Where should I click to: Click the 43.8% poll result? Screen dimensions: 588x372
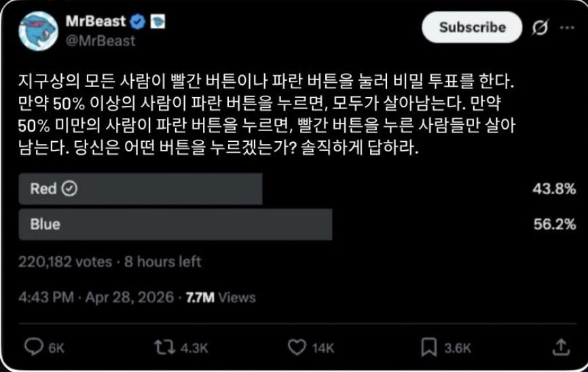point(554,189)
